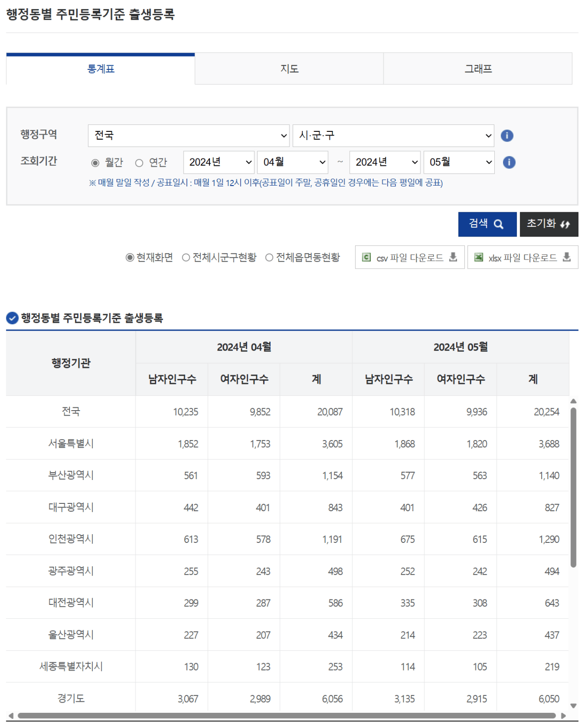588x728 pixels.
Task: Switch to the 그래프 tab
Action: [478, 69]
